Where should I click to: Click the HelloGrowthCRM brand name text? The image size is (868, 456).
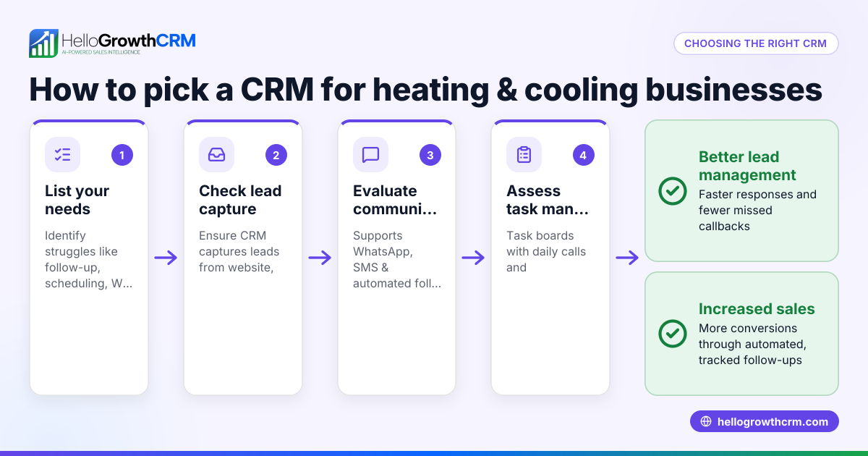pyautogui.click(x=129, y=40)
